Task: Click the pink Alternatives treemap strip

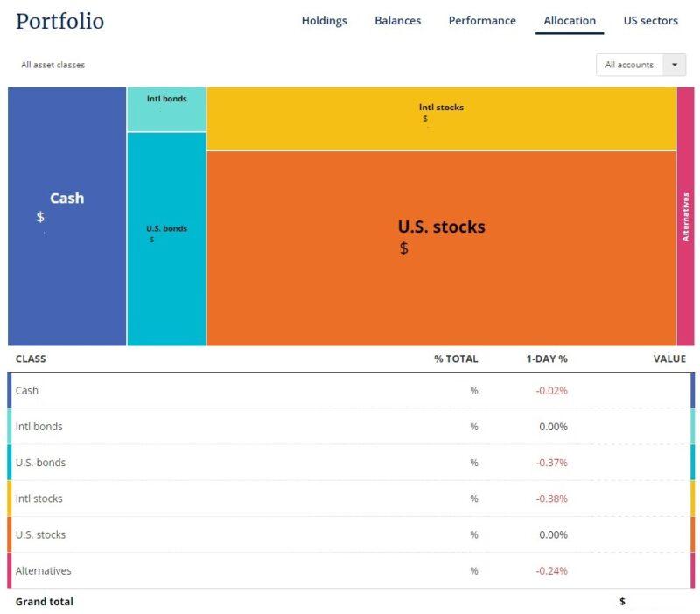Action: click(x=685, y=216)
